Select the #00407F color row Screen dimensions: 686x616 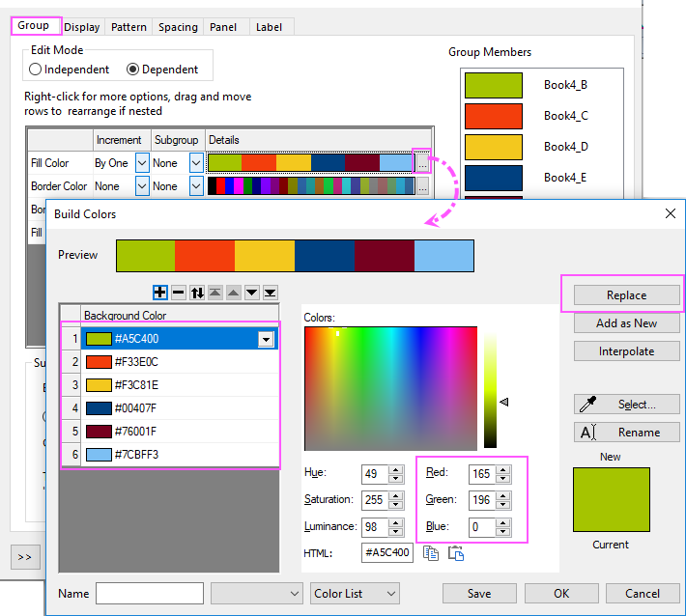(x=170, y=408)
